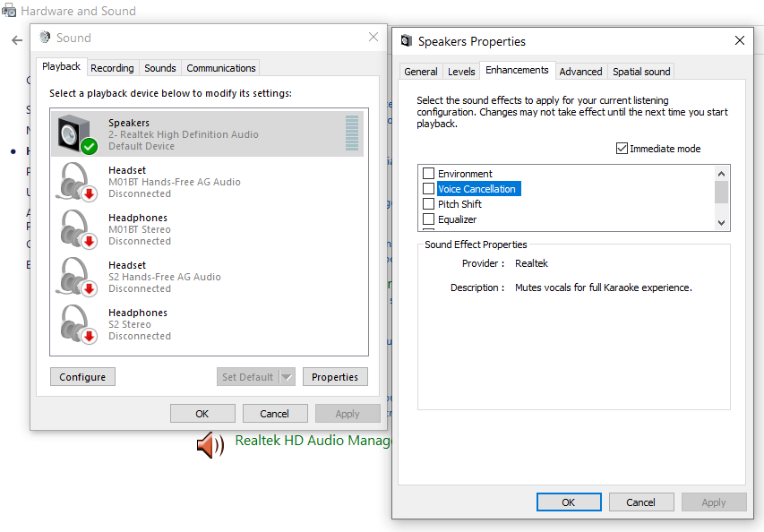Open the Set Default dropdown arrow
This screenshot has width=764, height=532.
pos(287,377)
